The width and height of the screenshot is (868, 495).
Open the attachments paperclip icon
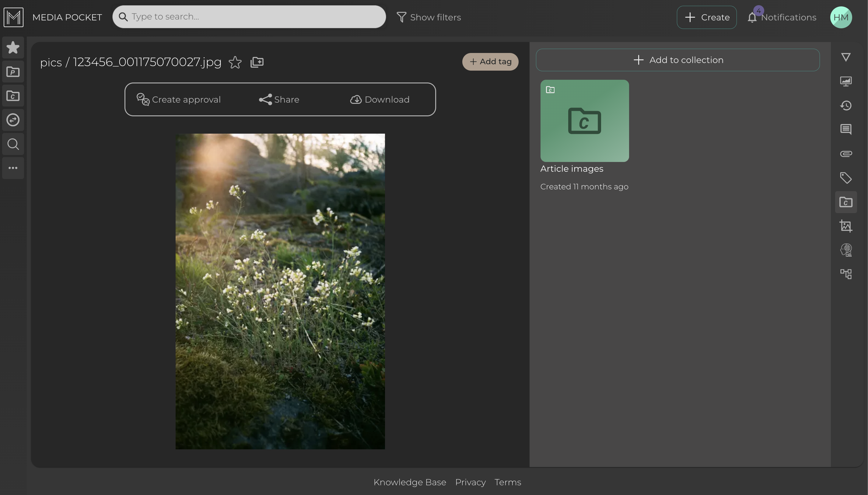[x=845, y=154]
